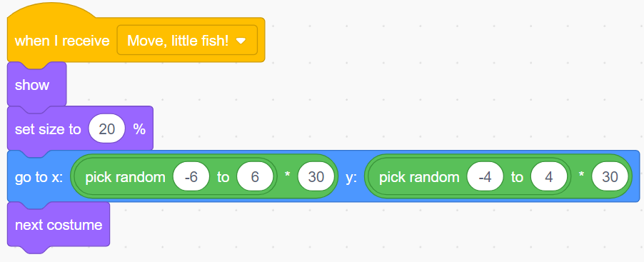Click the 'next costume' block
The height and width of the screenshot is (262, 644).
[59, 225]
